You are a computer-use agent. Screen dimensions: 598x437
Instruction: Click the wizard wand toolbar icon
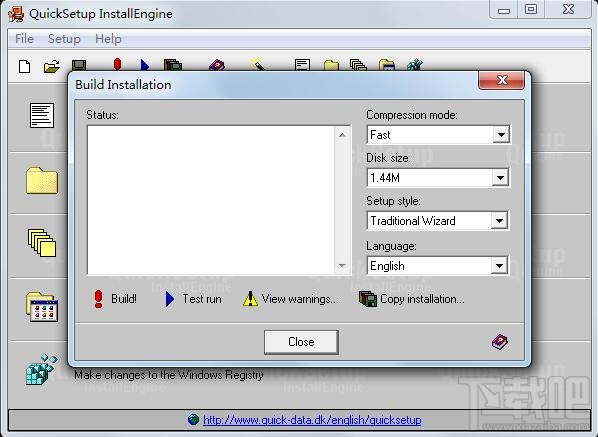pos(258,64)
